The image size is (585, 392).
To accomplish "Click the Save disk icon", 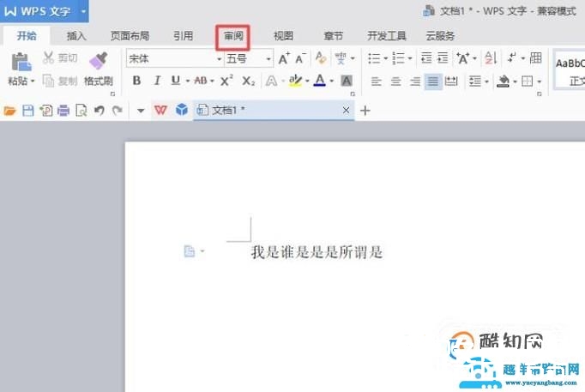I will coord(28,111).
